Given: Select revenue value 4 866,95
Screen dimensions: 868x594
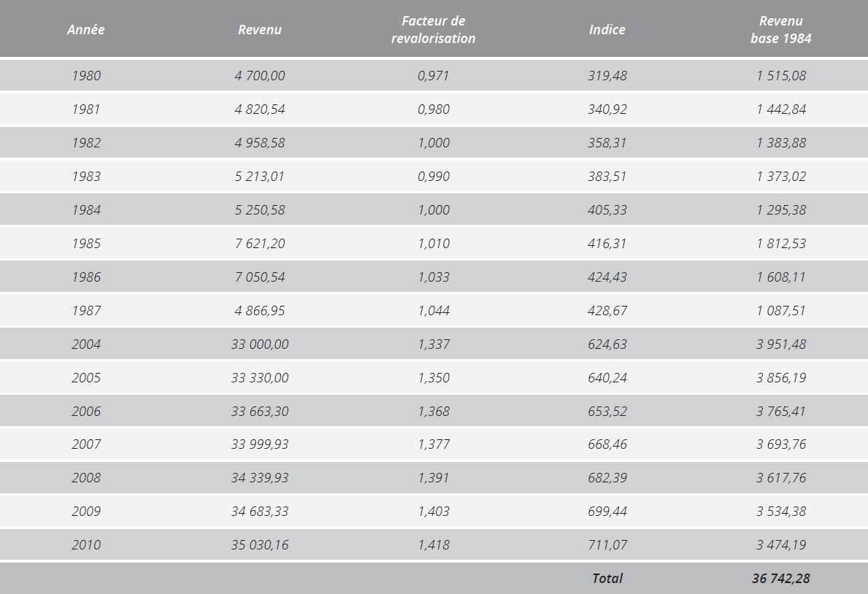Looking at the screenshot, I should click(x=260, y=311).
